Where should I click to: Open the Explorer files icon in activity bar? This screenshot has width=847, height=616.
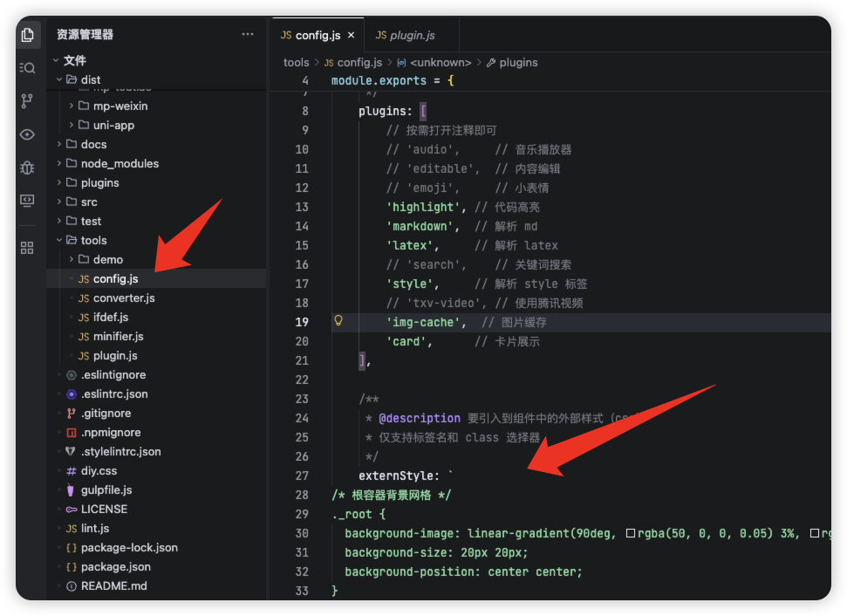point(28,36)
